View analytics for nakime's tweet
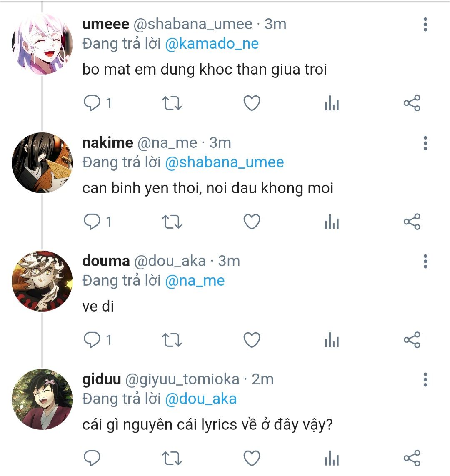Viewport: 450px width, 476px height. click(332, 222)
